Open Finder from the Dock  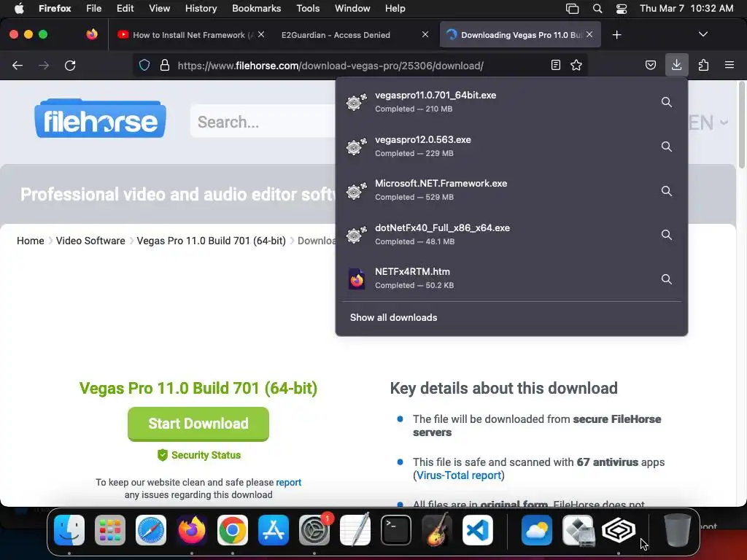point(69,530)
